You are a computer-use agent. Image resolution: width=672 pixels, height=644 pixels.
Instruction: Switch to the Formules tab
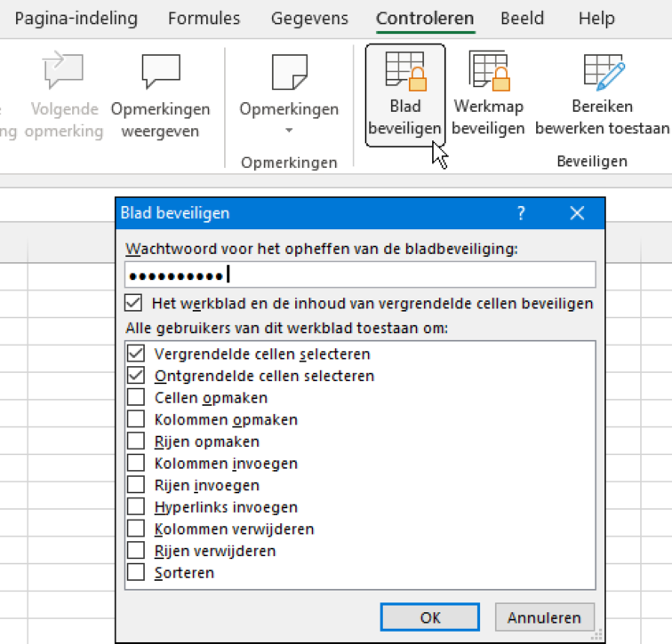[x=204, y=19]
